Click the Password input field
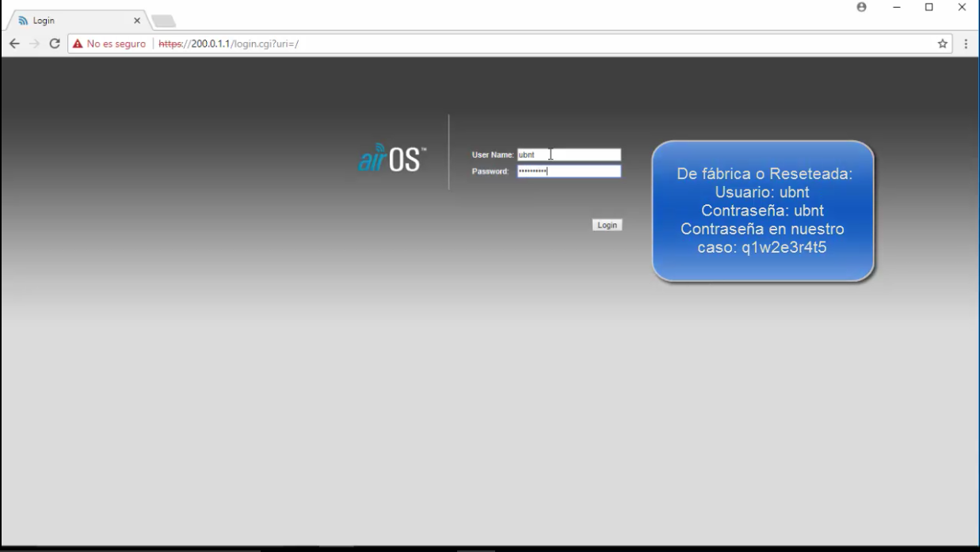 point(569,171)
